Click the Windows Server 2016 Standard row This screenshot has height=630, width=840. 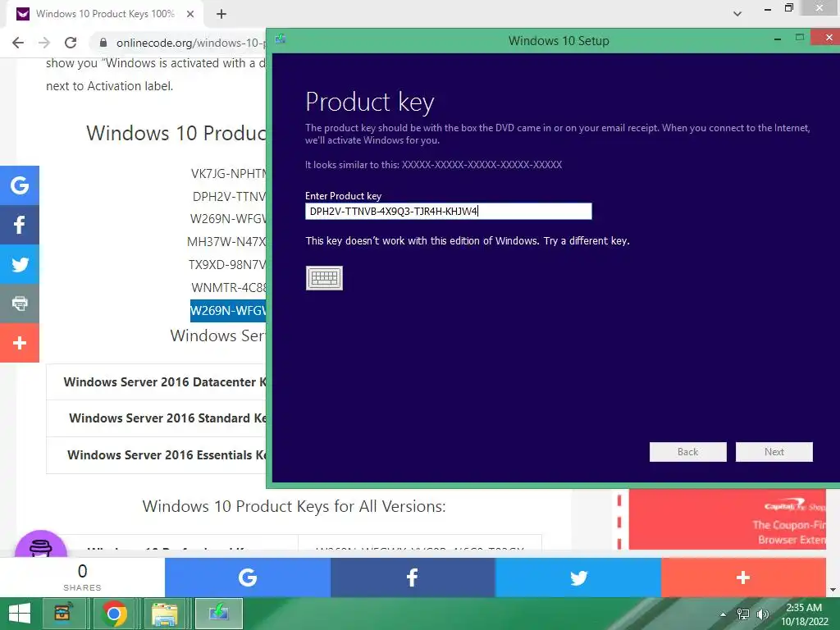(x=157, y=418)
